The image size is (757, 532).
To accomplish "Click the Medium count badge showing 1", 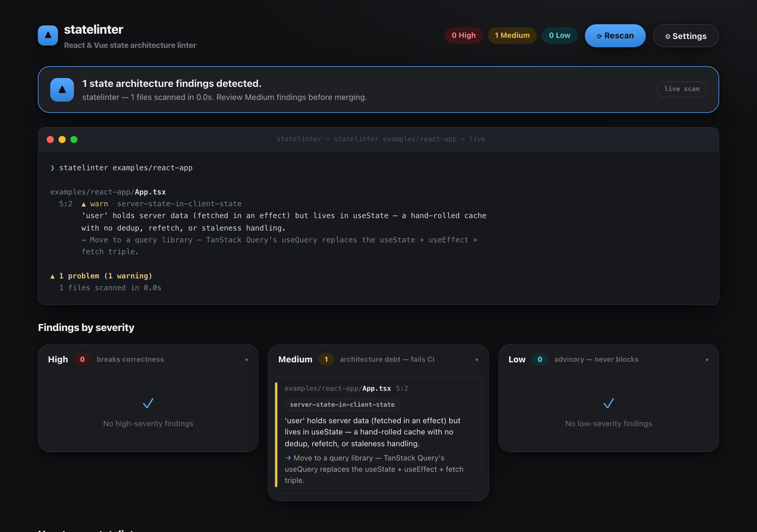I will pyautogui.click(x=326, y=359).
